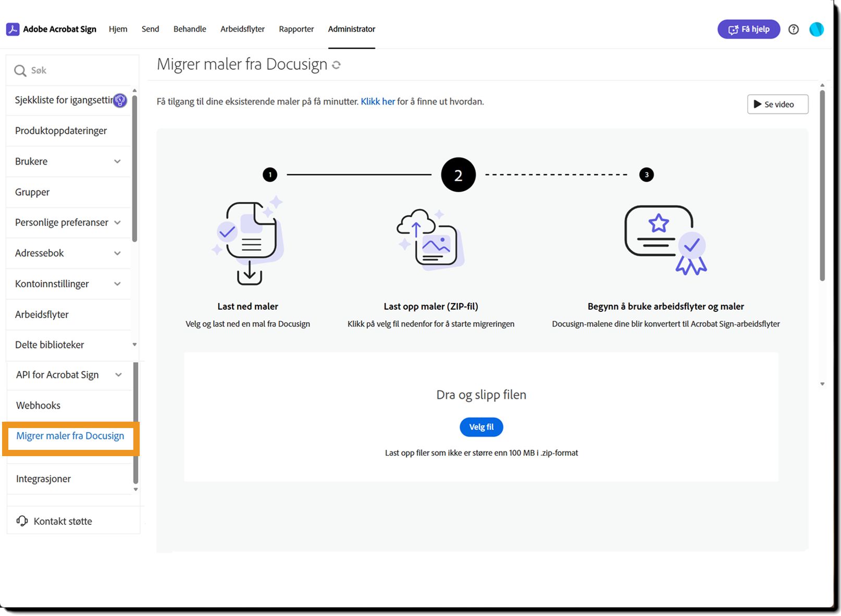Viewport: 841px width, 616px height.
Task: Open Kontakt støtte link
Action: click(x=63, y=521)
